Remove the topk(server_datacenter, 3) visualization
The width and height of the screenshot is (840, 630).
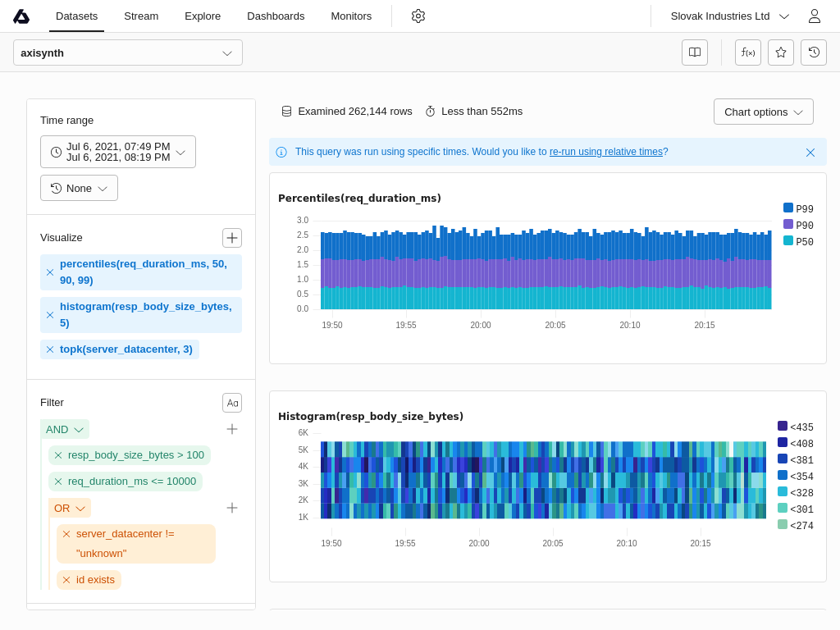tap(50, 349)
